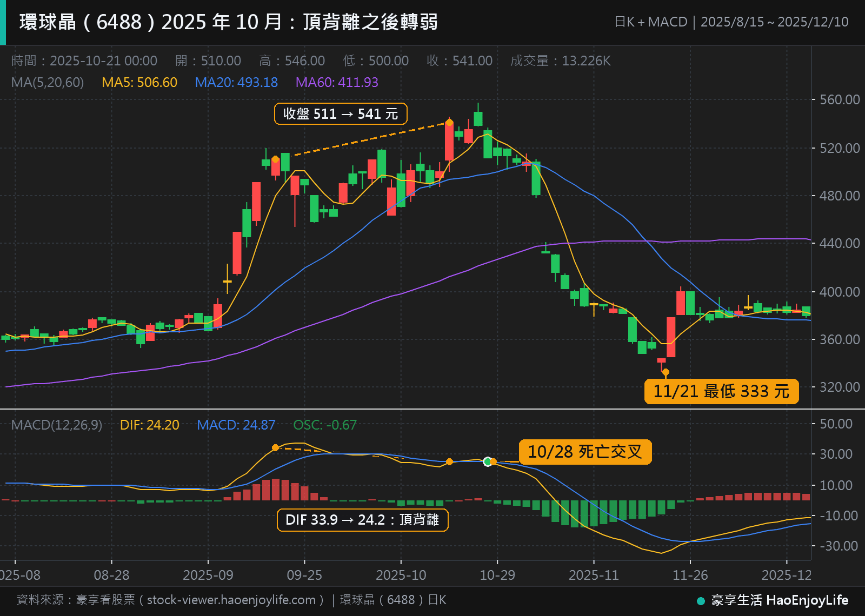Select the green death-cross marker on the MACD

click(x=488, y=461)
